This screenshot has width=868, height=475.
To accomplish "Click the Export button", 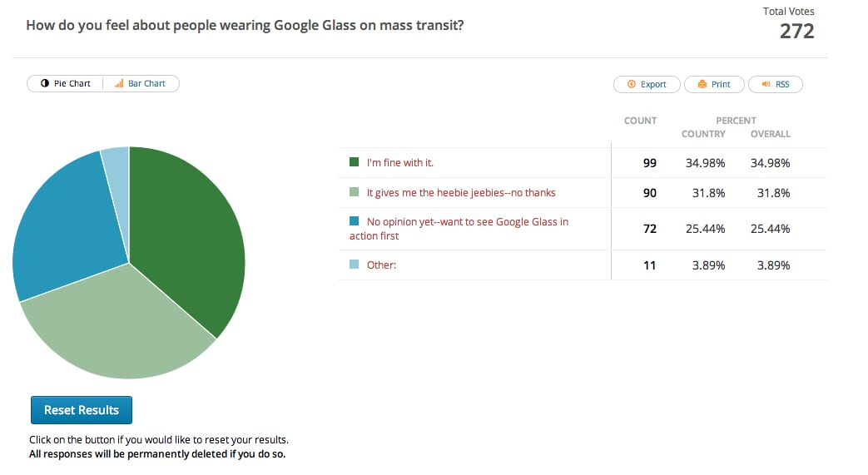I will (647, 84).
